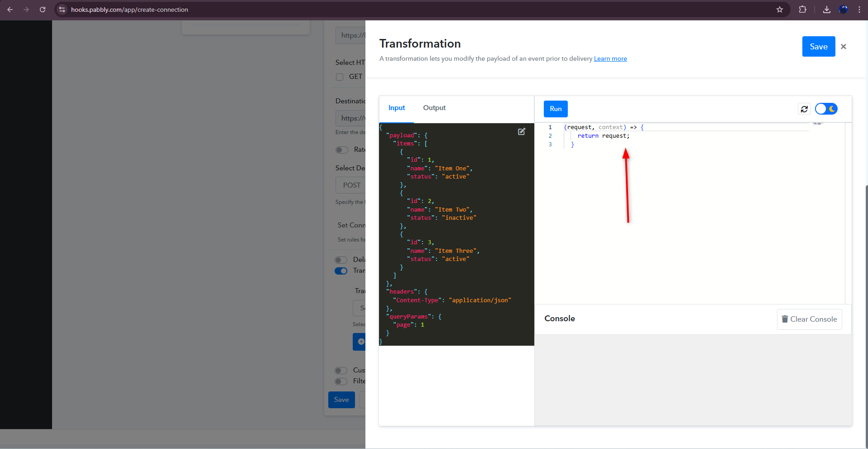Click code line 2 'return request;'

click(x=603, y=136)
